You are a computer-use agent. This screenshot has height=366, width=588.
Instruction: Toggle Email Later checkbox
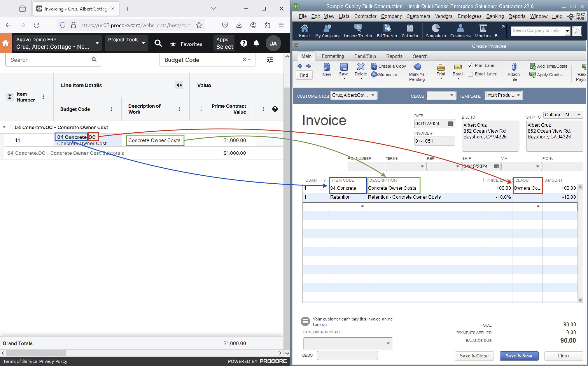[470, 74]
